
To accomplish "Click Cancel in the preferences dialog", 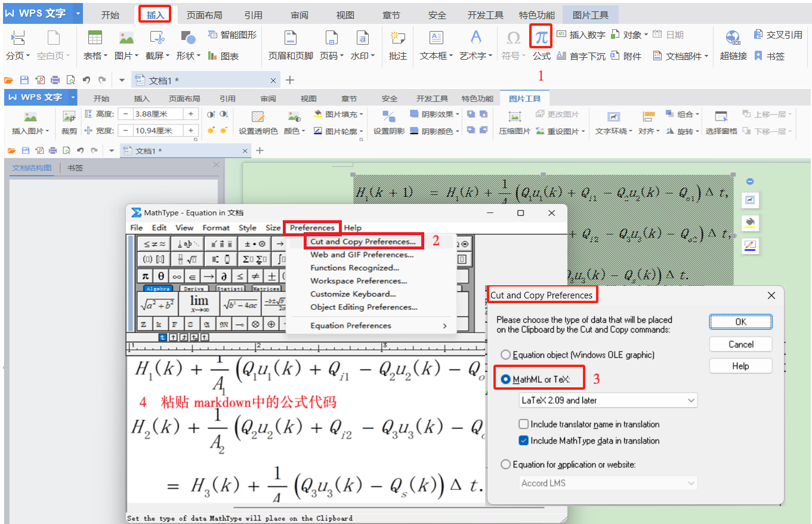I will click(x=741, y=344).
